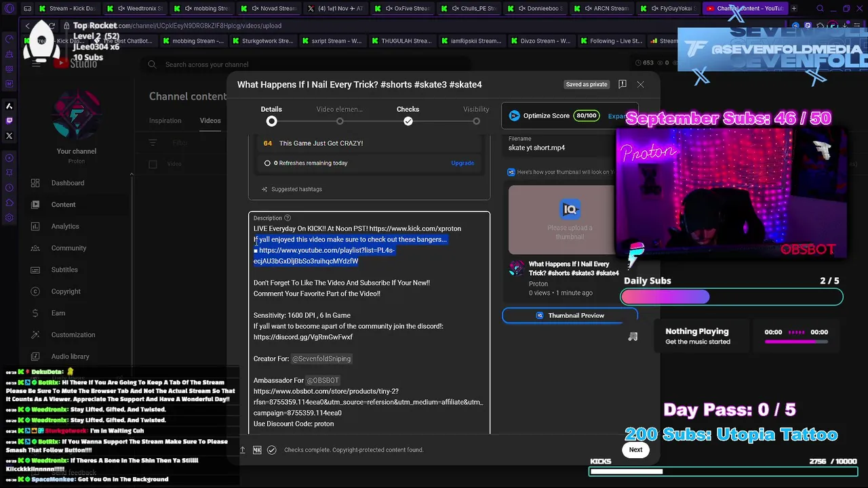Screen dimensions: 868x488
Task: Open the X icon in browser sidebar
Action: tap(9, 136)
